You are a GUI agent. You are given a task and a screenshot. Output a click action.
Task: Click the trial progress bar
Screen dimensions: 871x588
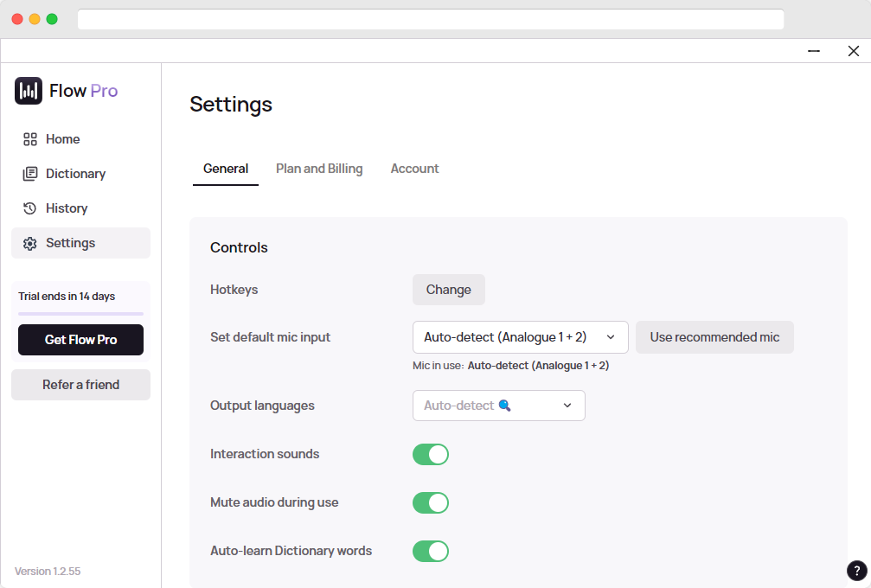(x=80, y=313)
